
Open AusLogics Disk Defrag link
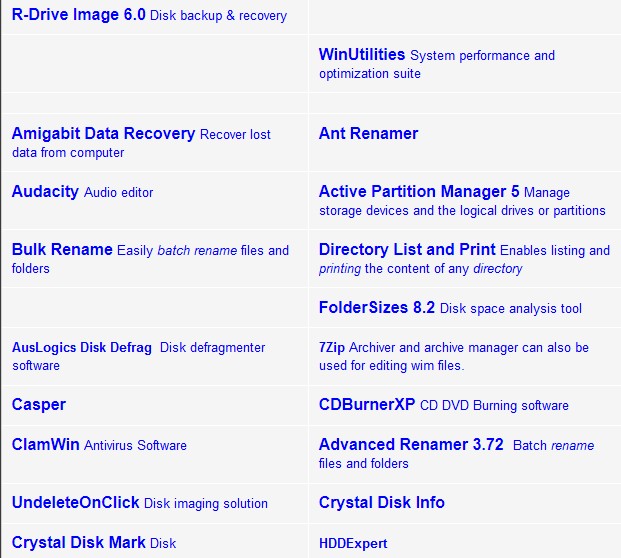[82, 347]
